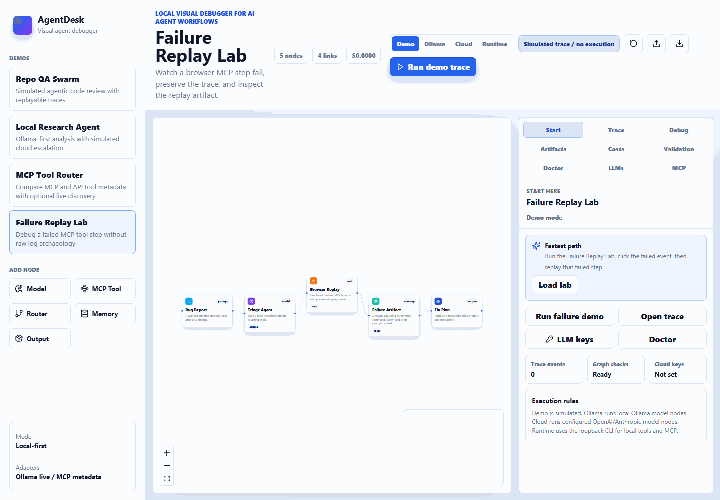Select the Local Research Agent demo
The height and width of the screenshot is (500, 720).
click(x=73, y=137)
